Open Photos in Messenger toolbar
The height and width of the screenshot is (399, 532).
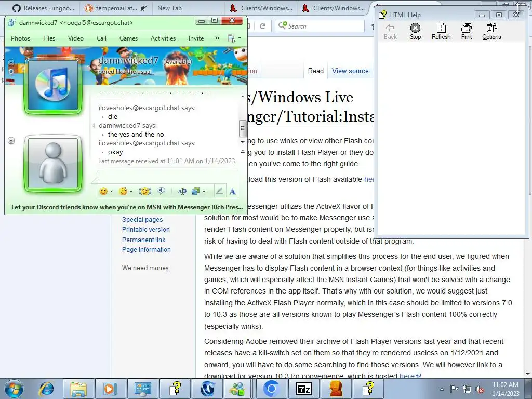[21, 38]
